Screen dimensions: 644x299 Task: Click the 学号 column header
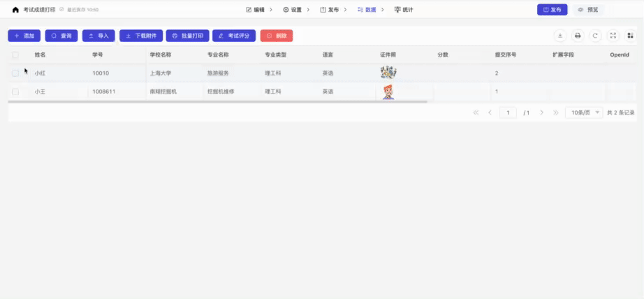(98, 54)
